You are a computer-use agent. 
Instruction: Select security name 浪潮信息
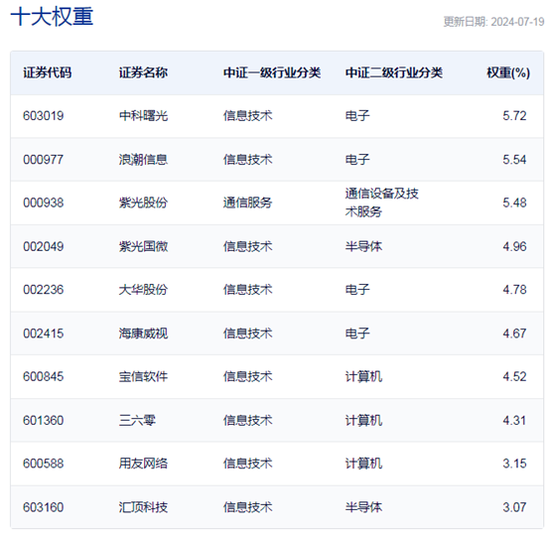click(x=143, y=160)
